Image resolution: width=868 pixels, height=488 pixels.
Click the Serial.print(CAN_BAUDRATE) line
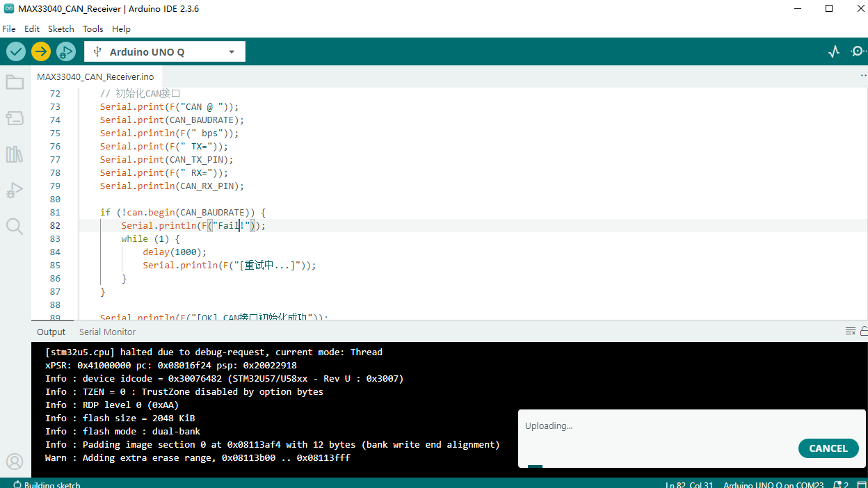(x=172, y=120)
